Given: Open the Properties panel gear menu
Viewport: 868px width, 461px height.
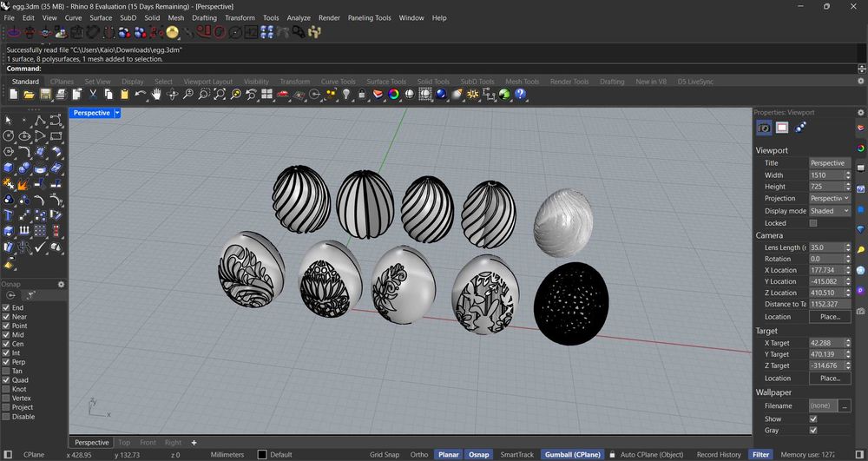Looking at the screenshot, I should point(859,112).
